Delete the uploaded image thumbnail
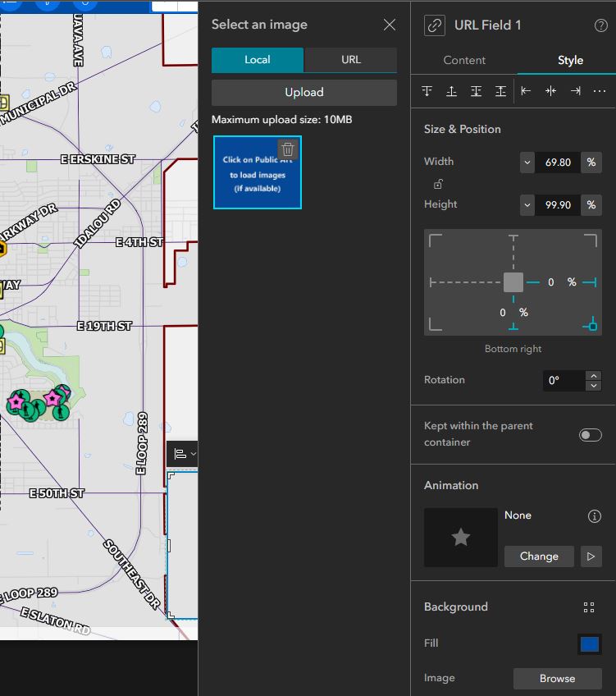This screenshot has width=616, height=696. pos(287,149)
